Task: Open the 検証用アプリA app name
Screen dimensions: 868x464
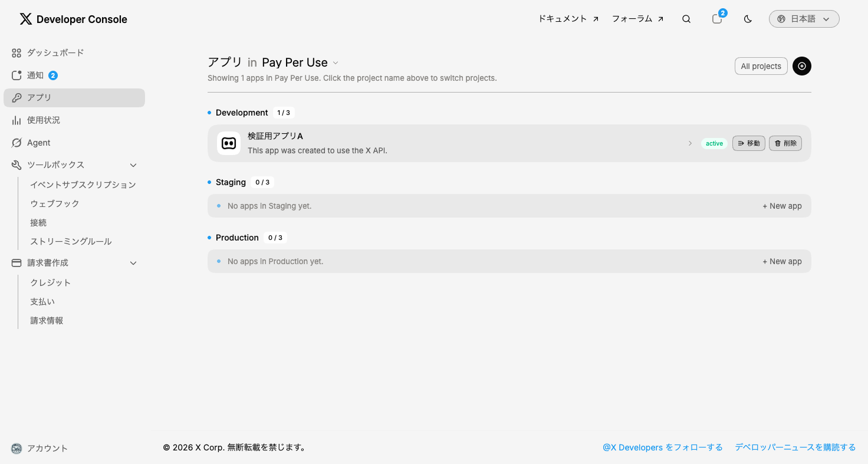Action: pos(275,136)
